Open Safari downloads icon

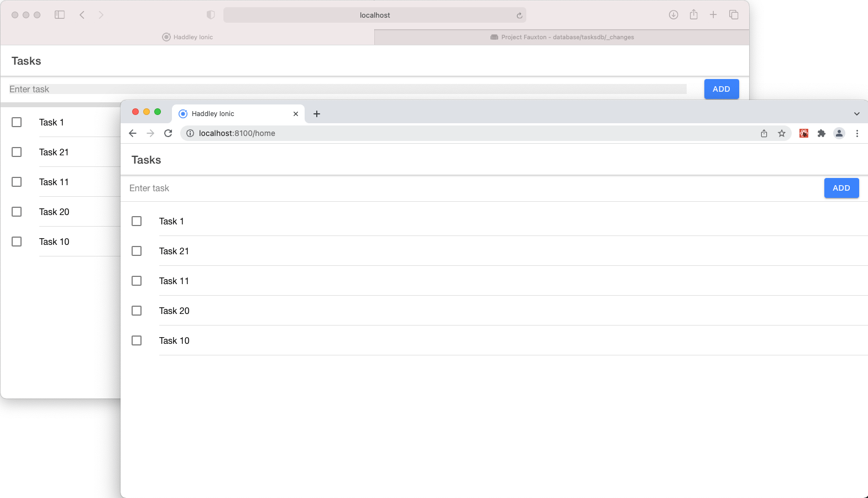pos(673,15)
